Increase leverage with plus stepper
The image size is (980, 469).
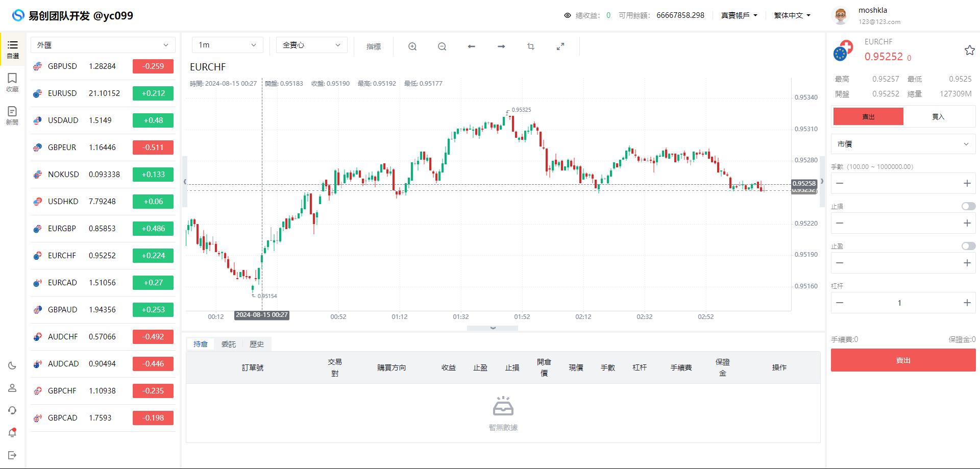967,303
